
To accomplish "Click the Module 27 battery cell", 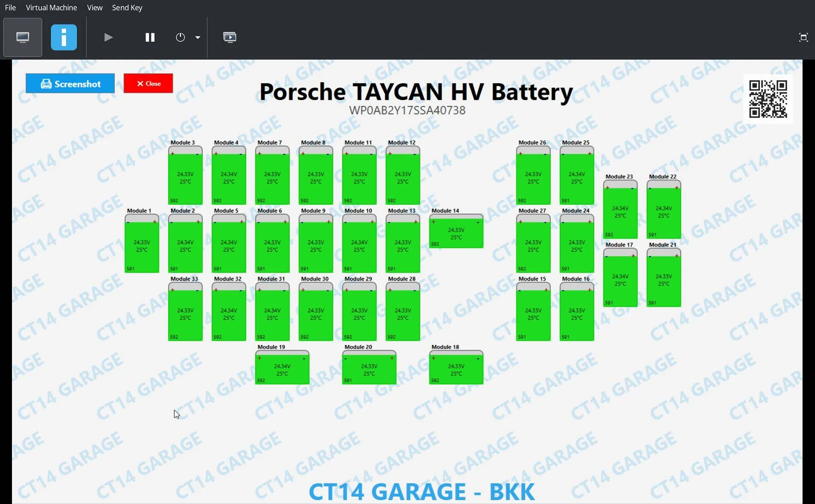I will pyautogui.click(x=533, y=243).
